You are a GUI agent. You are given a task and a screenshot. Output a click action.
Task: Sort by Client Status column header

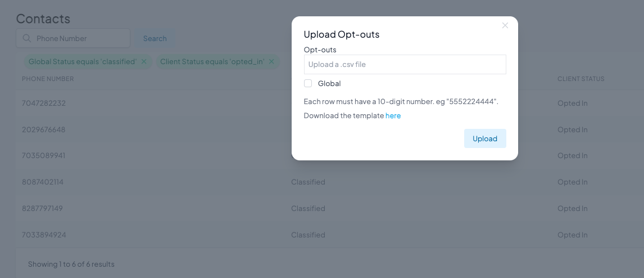point(580,79)
